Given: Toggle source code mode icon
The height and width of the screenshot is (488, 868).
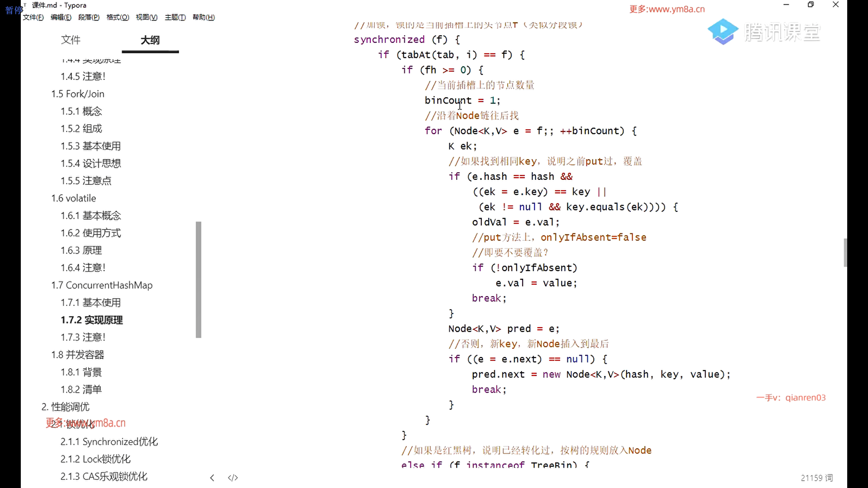Looking at the screenshot, I should (x=233, y=478).
